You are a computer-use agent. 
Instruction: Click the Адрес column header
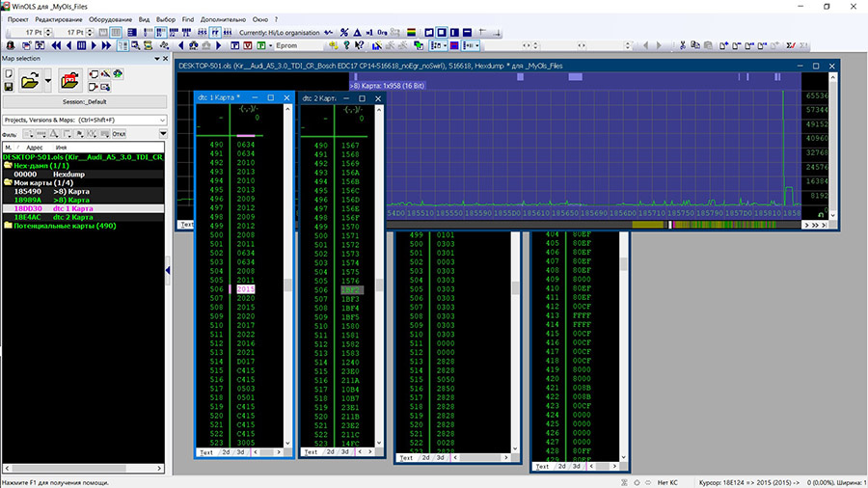(x=35, y=148)
